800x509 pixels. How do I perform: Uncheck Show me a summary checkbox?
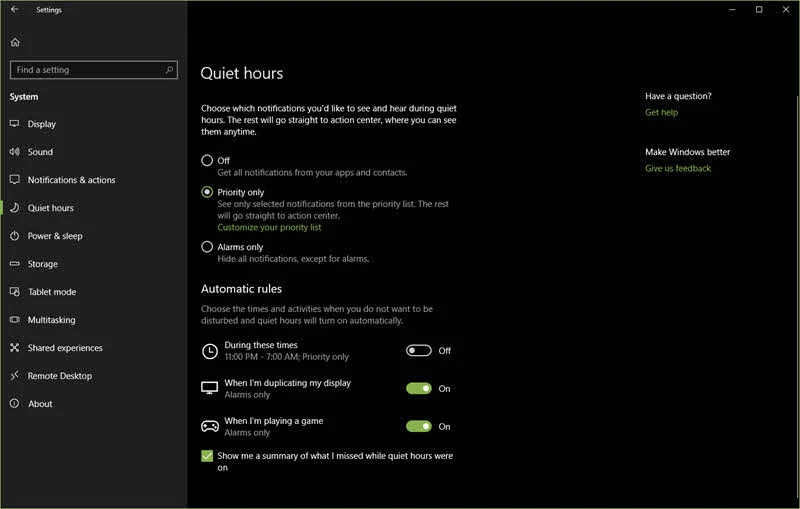207,456
